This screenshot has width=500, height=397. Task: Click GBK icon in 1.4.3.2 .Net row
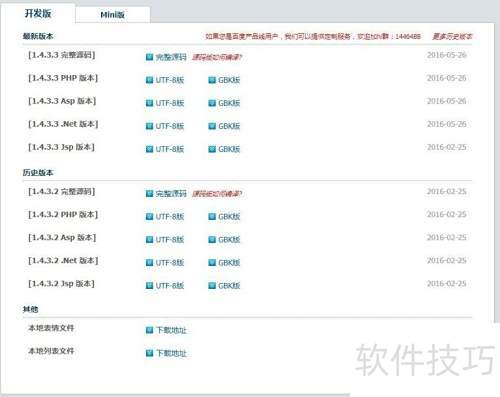pos(212,263)
